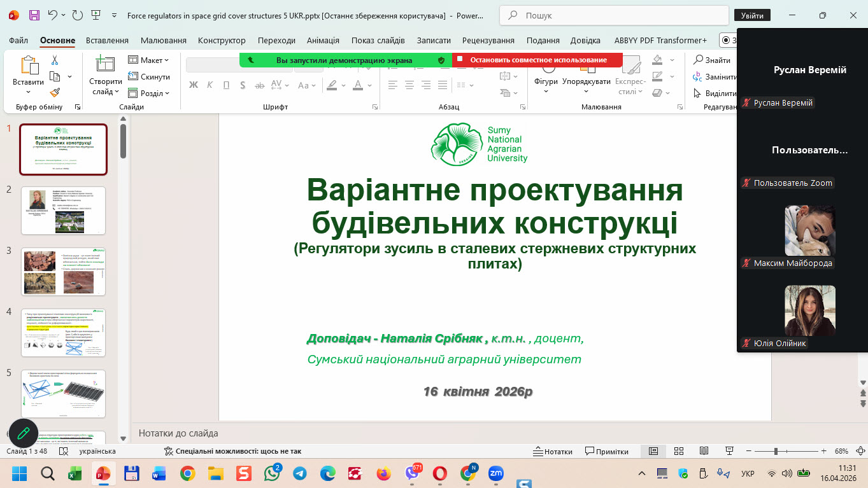Open the Розділ section dropdown
Image resolution: width=868 pixels, height=488 pixels.
149,93
